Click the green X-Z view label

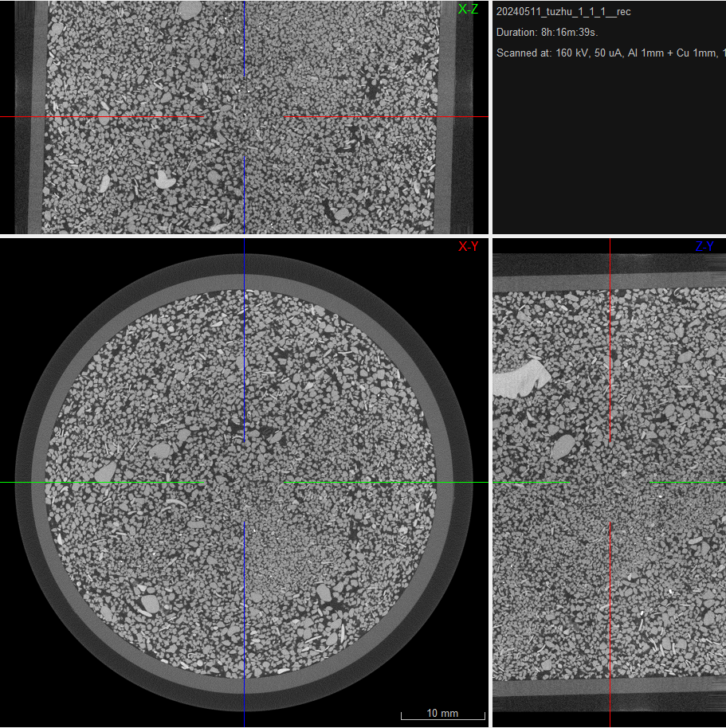[x=468, y=10]
